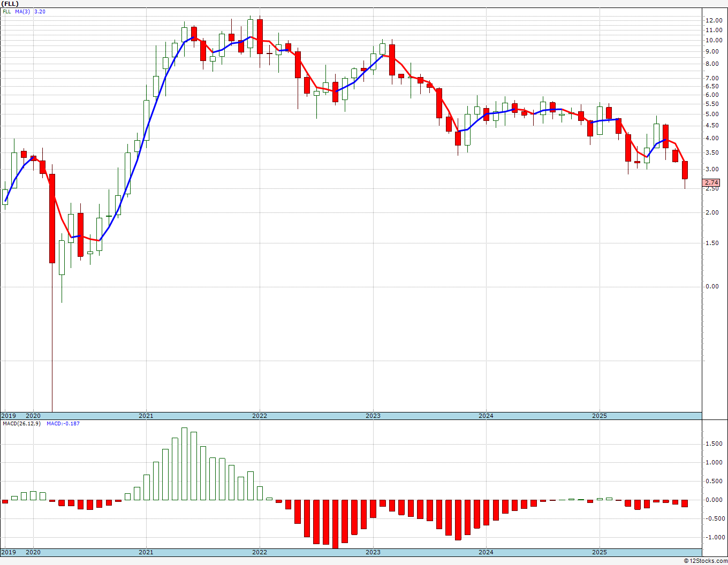Click the 2024 label on price time axis
This screenshot has height=565, width=728.
pos(486,416)
